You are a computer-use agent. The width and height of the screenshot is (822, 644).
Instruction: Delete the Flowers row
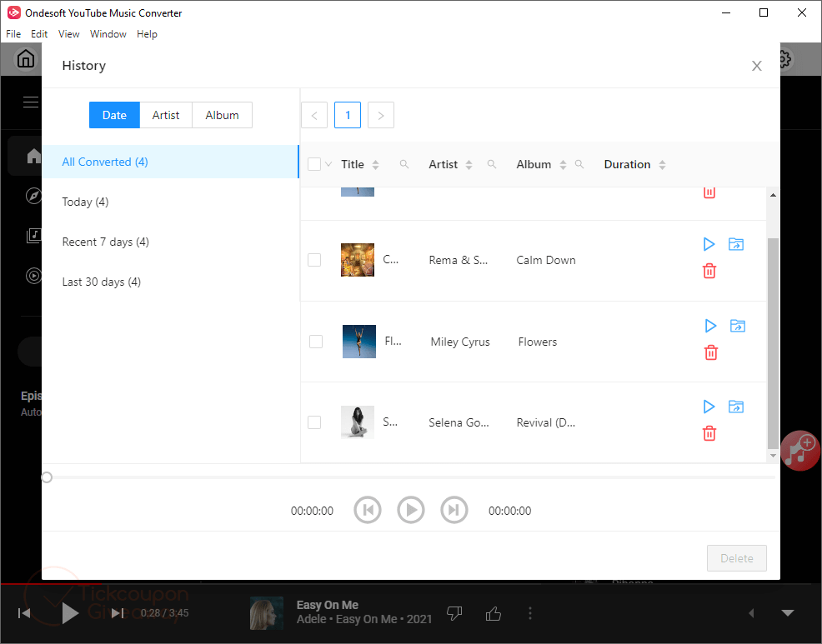click(x=711, y=352)
